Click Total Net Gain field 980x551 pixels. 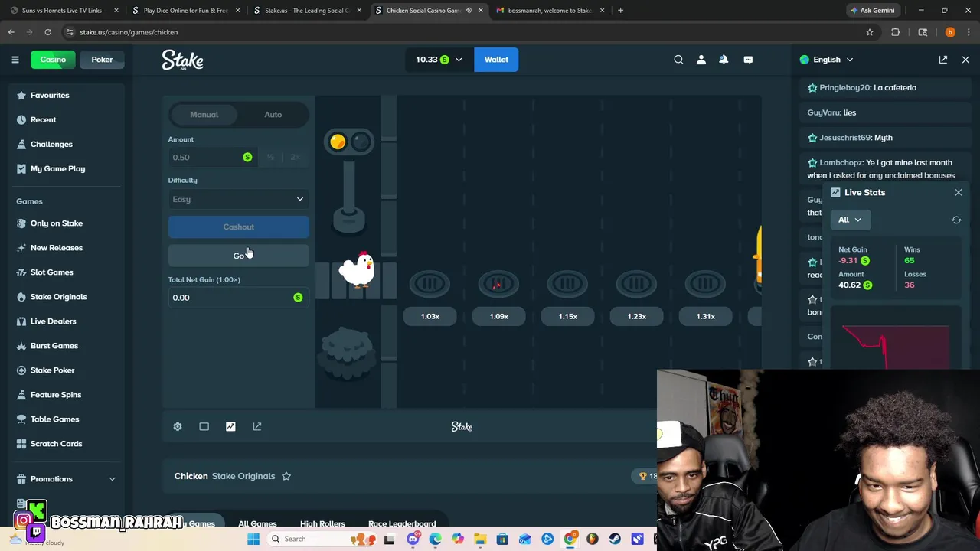pyautogui.click(x=238, y=298)
